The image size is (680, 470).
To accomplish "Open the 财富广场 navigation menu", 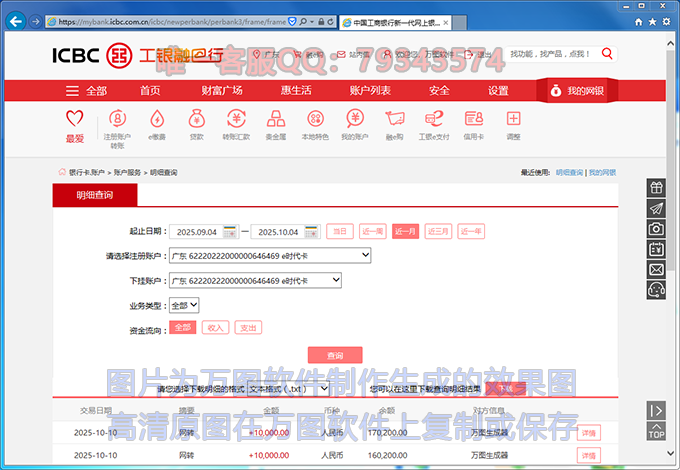I will pyautogui.click(x=222, y=90).
